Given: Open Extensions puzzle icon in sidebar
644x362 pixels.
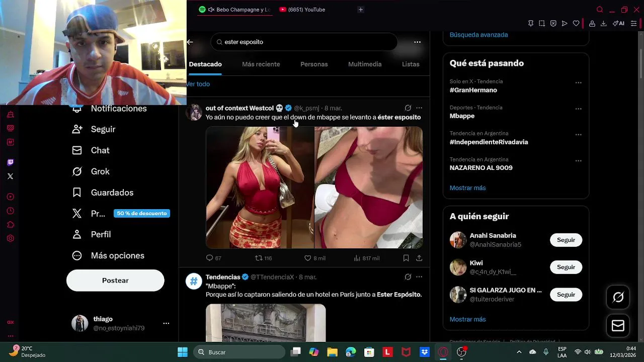Looking at the screenshot, I should pyautogui.click(x=10, y=225).
